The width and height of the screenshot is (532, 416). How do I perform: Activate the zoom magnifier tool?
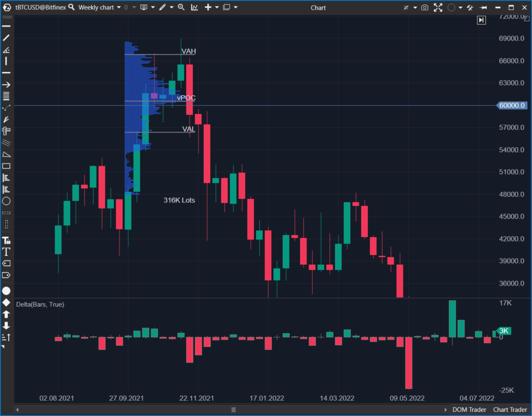coord(180,7)
